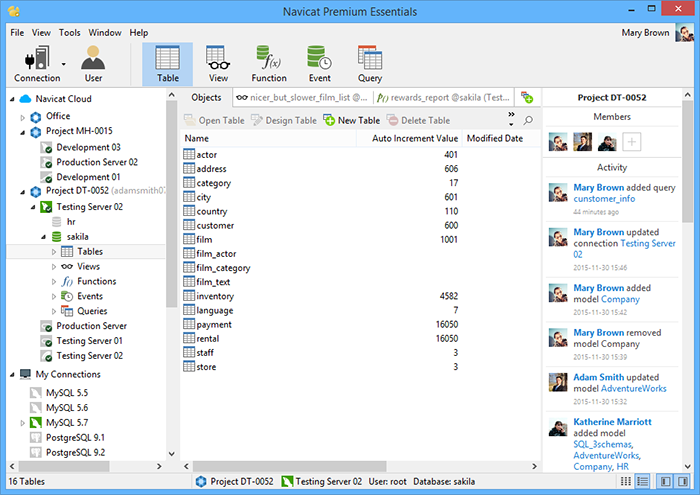Image resolution: width=700 pixels, height=495 pixels.
Task: Open the cunstomer_info query link
Action: [x=604, y=199]
